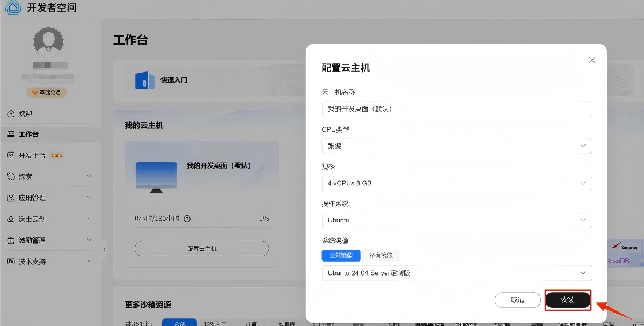
Task: Click the cloud host usage progress bar
Action: coord(201,227)
